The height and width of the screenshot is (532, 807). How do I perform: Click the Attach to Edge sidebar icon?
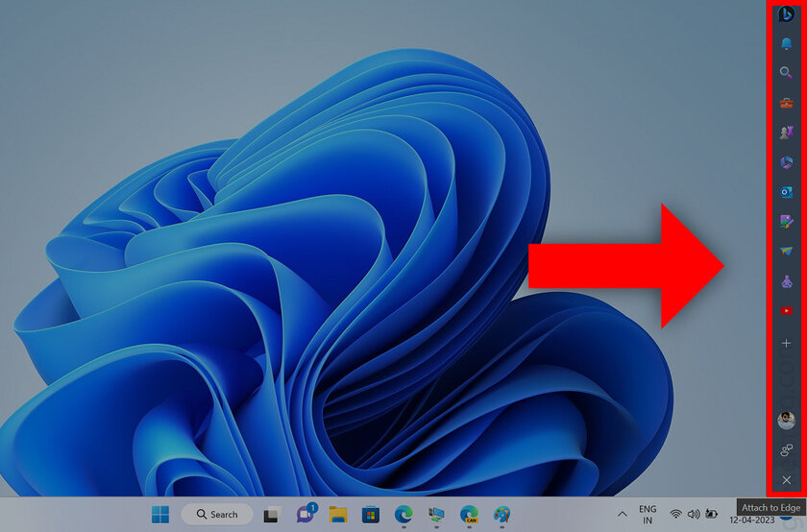tap(786, 449)
